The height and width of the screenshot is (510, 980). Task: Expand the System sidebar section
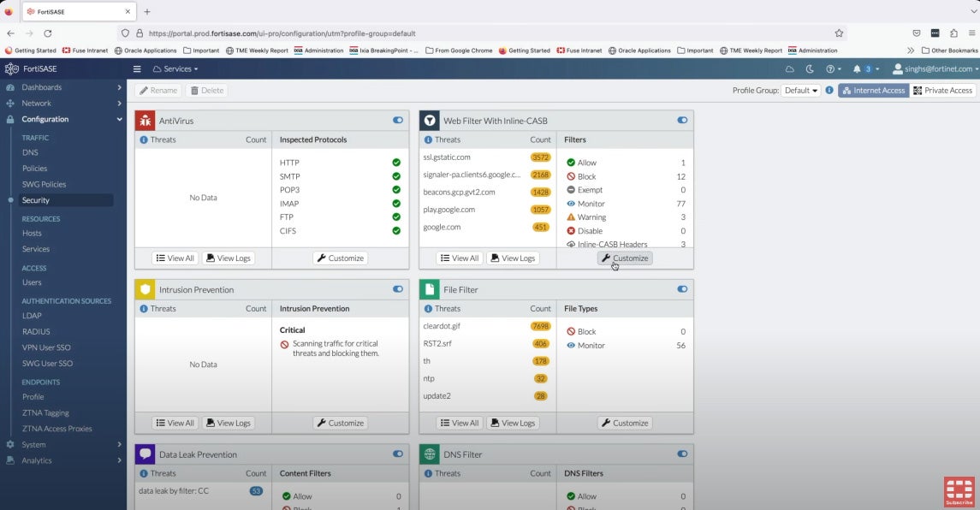pos(63,444)
